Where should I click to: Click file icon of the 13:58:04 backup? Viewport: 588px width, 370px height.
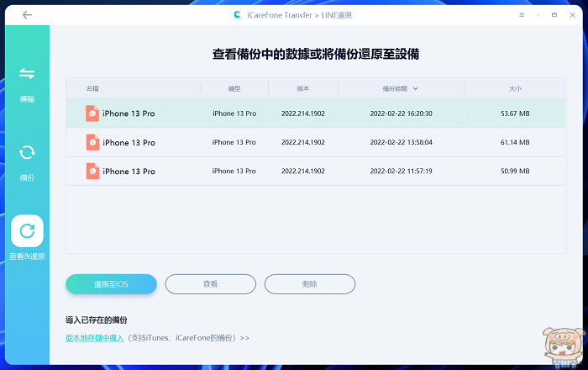92,142
